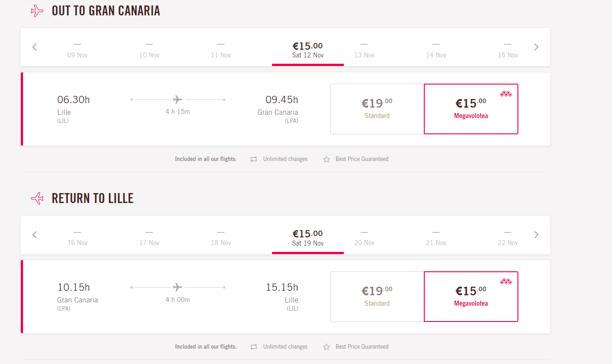Screen dimensions: 612x364
Task: Show earlier return dates with the left chevron
Action: 34,235
